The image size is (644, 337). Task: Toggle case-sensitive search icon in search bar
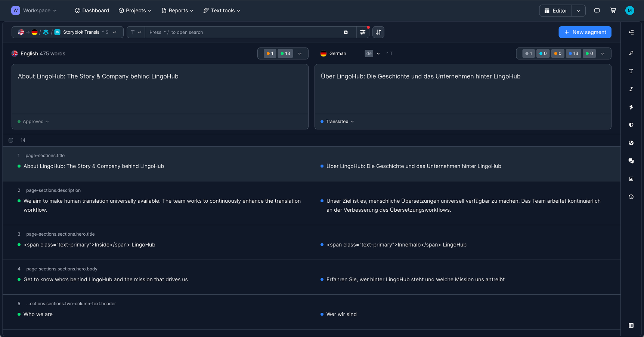(x=346, y=32)
